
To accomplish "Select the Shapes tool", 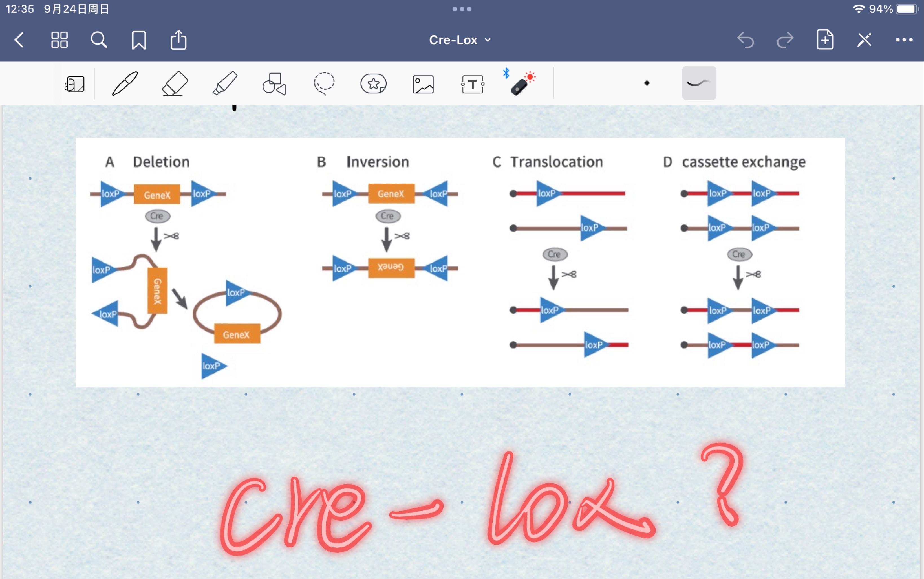I will 274,83.
